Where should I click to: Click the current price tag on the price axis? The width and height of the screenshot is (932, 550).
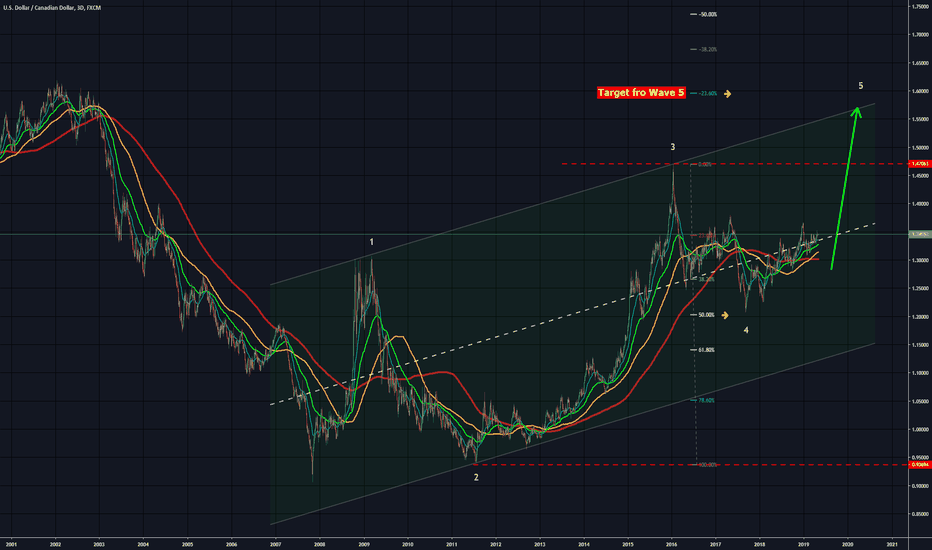[920, 234]
